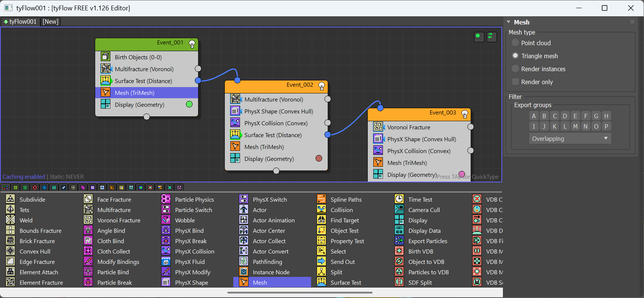Select Mesh (TriMesh) in Event_001
644x298 pixels.
[x=147, y=93]
